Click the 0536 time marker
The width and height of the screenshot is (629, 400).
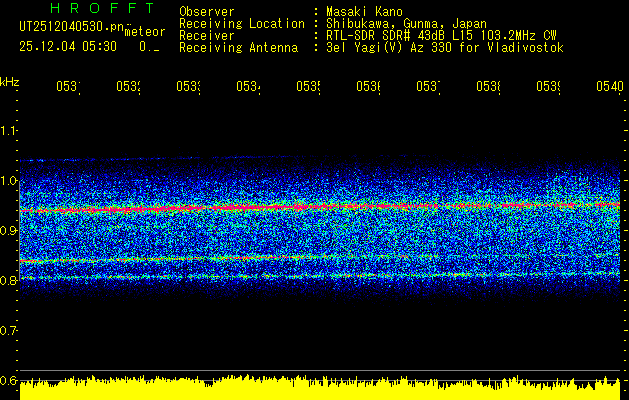click(x=369, y=86)
